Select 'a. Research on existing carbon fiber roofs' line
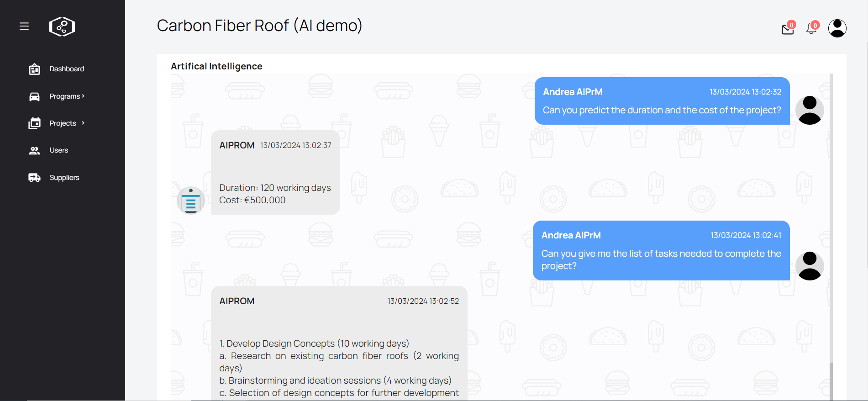This screenshot has width=868, height=401. [x=339, y=362]
